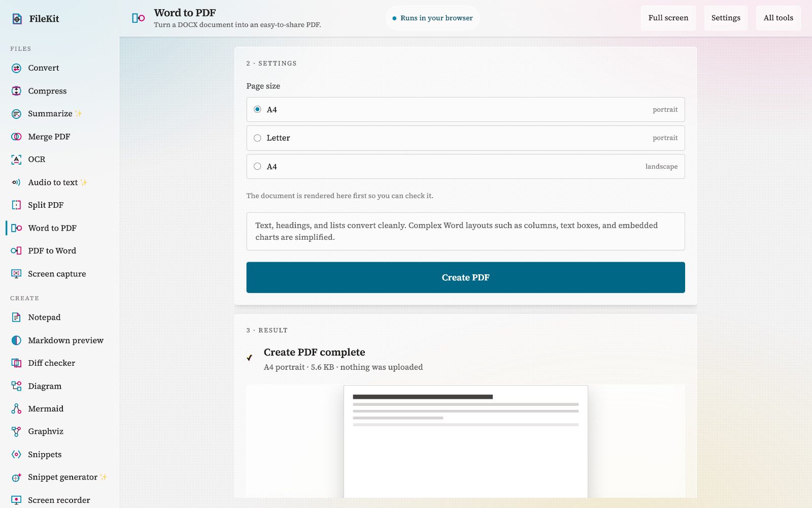Click the Word to PDF header icon

pos(138,18)
